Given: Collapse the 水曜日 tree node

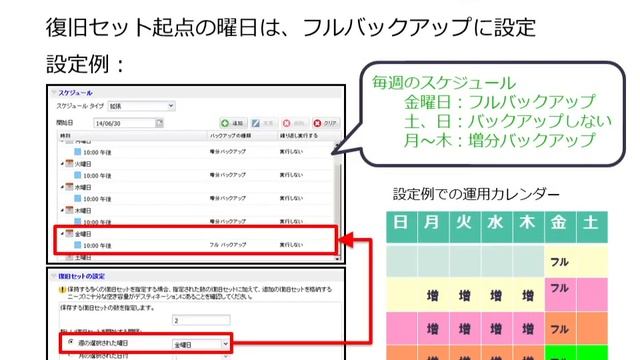Looking at the screenshot, I should [62, 187].
